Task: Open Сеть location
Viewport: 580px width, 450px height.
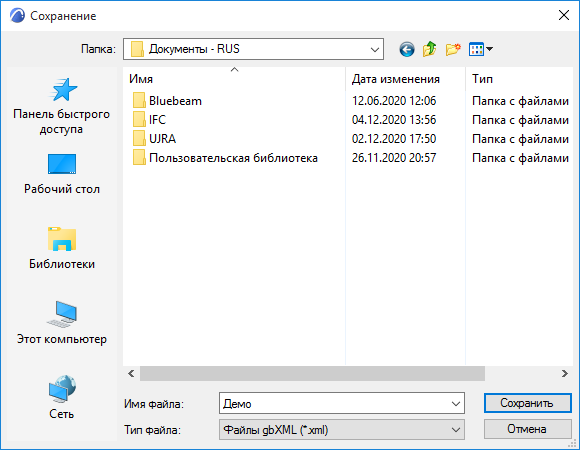Action: coord(62,397)
